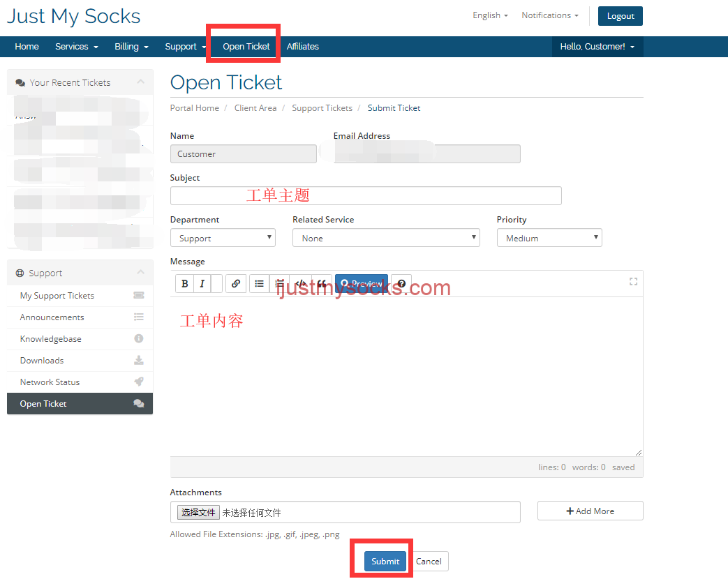This screenshot has height=579, width=728.
Task: Click the 'saved' status in the editor footer
Action: [623, 467]
